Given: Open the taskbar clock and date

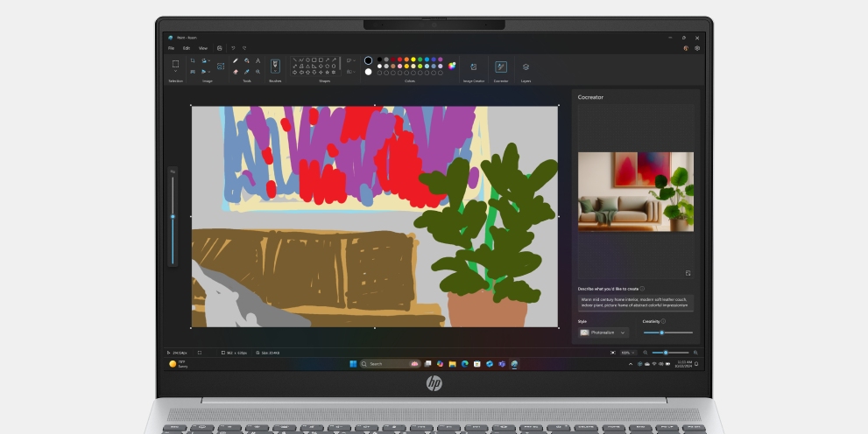Looking at the screenshot, I should 684,364.
